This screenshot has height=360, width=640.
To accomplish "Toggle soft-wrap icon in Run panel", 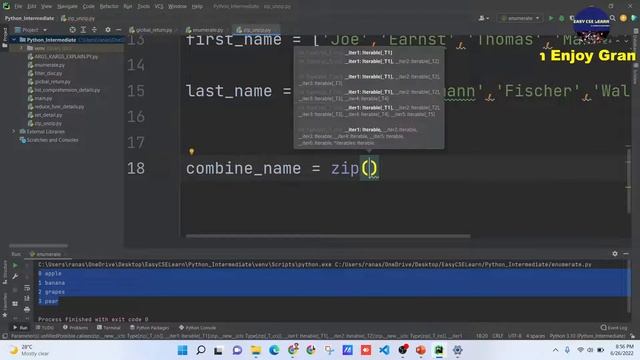I will click(x=27, y=288).
